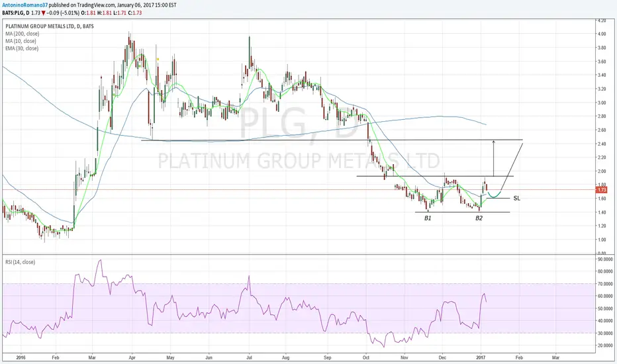The height and width of the screenshot is (364, 617).
Task: Select the RSI (14, close) indicator legend
Action: point(20,262)
